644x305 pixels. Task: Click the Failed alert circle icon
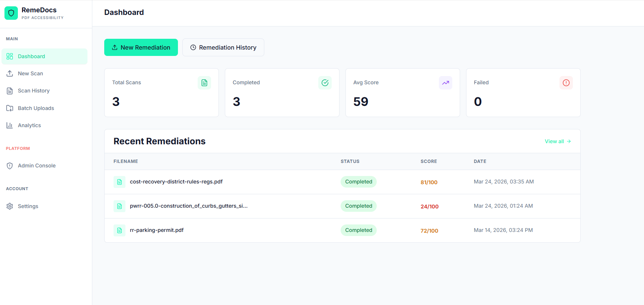point(566,83)
